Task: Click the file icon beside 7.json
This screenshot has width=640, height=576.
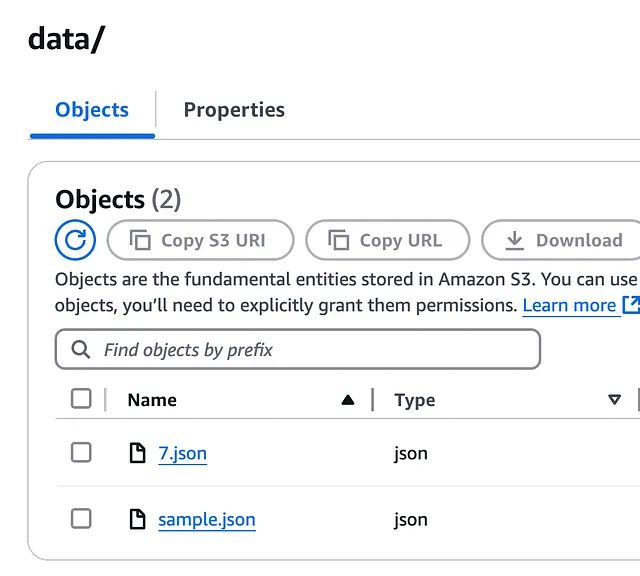Action: pyautogui.click(x=138, y=453)
